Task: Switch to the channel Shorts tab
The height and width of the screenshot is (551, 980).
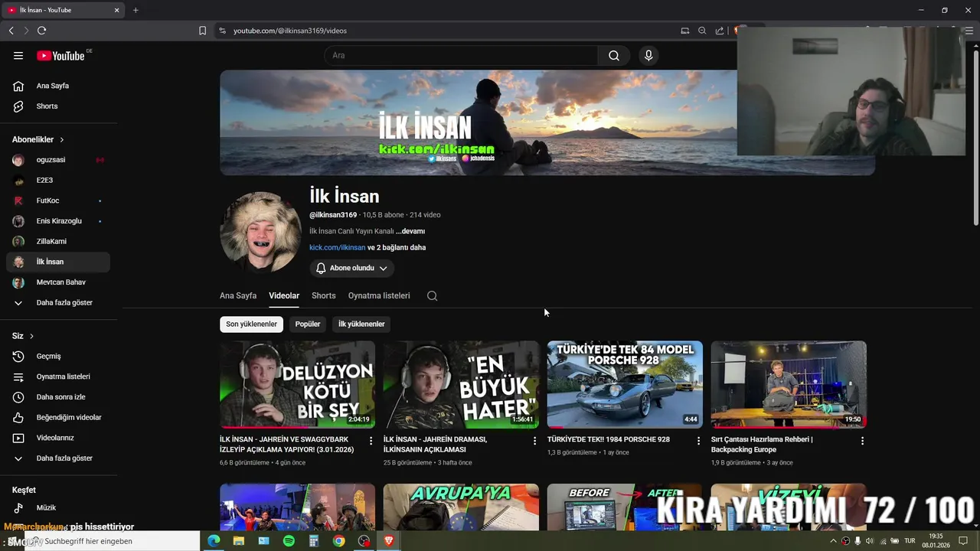Action: (x=324, y=295)
